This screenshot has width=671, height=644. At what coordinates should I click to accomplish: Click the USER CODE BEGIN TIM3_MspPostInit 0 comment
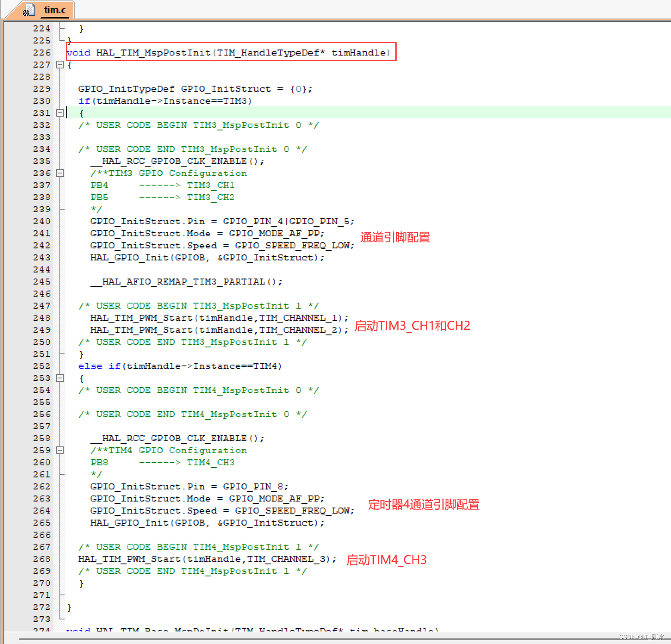(199, 125)
